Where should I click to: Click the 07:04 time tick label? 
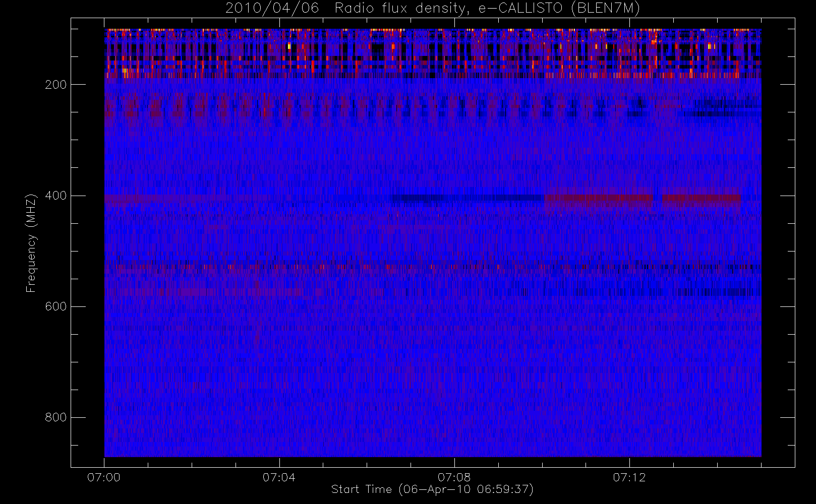coord(279,477)
